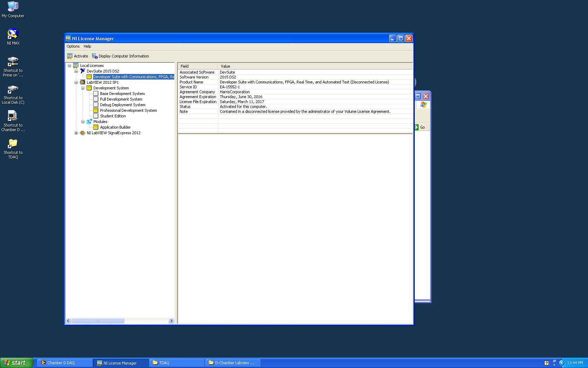This screenshot has width=588, height=368.
Task: Collapse the DevSuite 2015 DS2 node
Action: 76,71
